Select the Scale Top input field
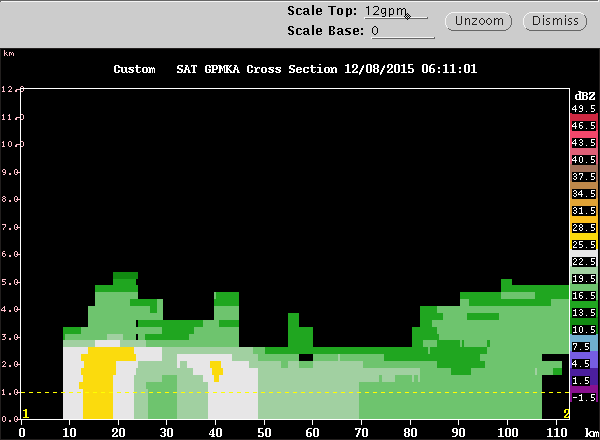Image resolution: width=600 pixels, height=440 pixels. click(396, 11)
